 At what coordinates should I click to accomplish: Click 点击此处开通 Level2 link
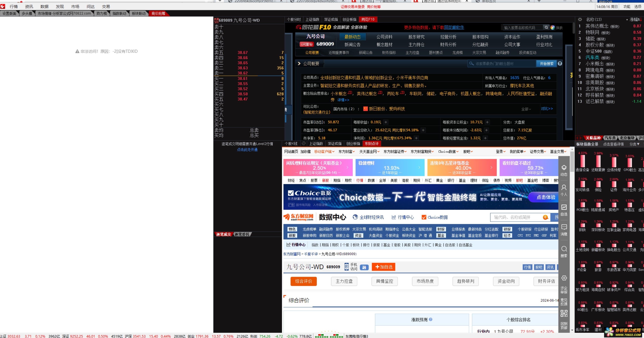click(x=247, y=150)
